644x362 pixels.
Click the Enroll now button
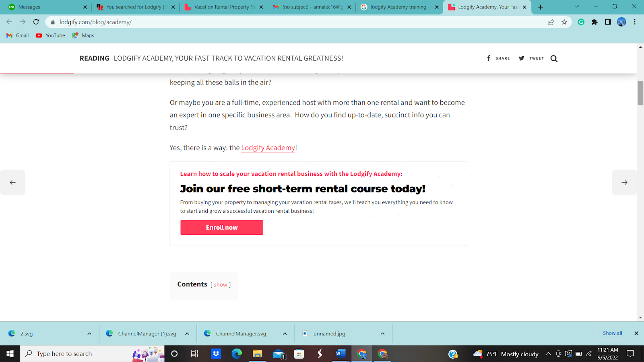click(x=222, y=227)
